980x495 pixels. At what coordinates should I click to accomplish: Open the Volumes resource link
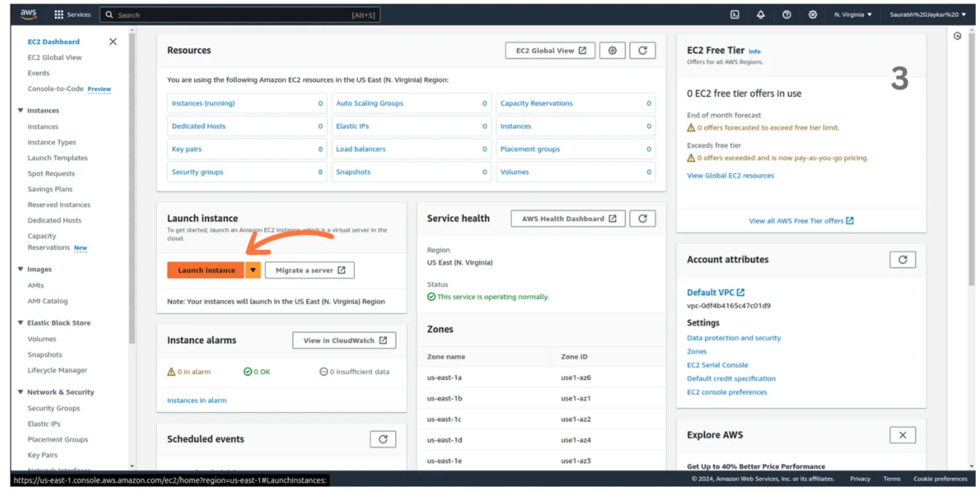[x=514, y=172]
